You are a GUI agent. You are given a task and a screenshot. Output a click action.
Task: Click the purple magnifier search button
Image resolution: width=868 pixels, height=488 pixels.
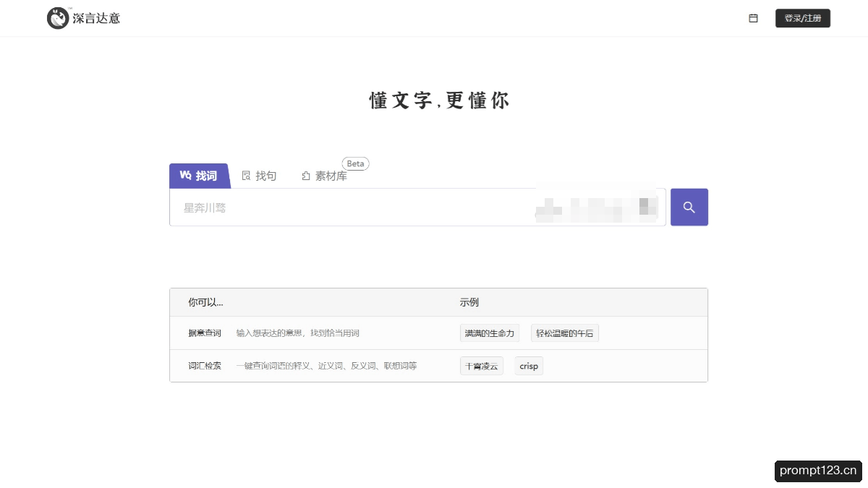[x=689, y=207]
